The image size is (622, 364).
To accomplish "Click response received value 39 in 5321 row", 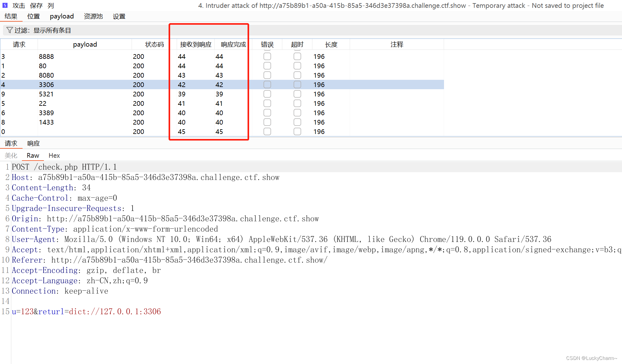I will click(x=182, y=94).
